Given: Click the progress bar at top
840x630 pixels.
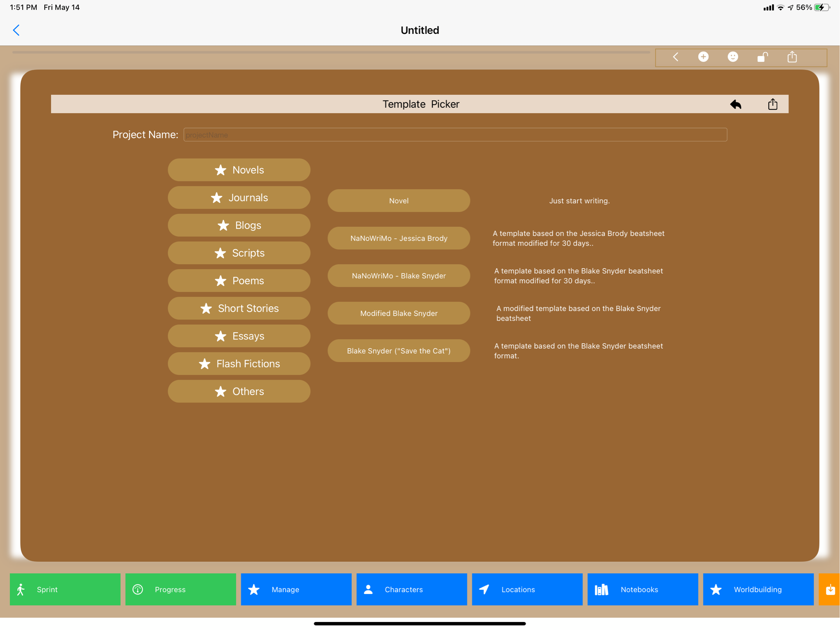Looking at the screenshot, I should point(330,52).
